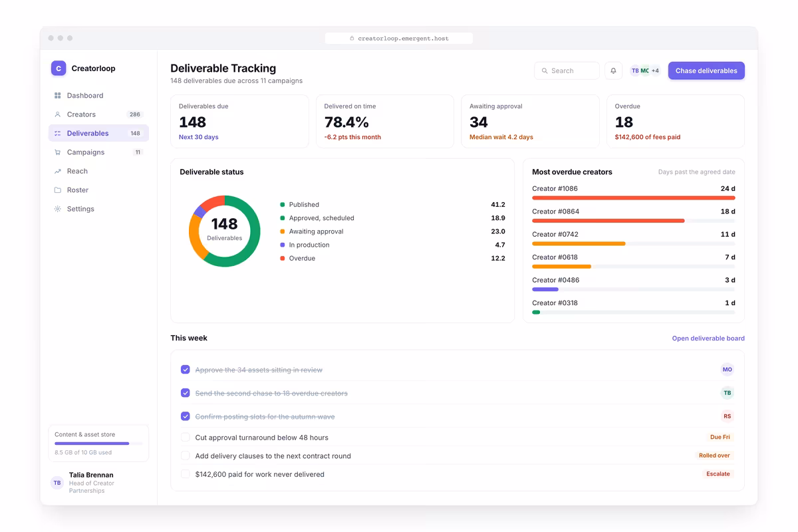Open the Awaiting approval card

coord(531,121)
